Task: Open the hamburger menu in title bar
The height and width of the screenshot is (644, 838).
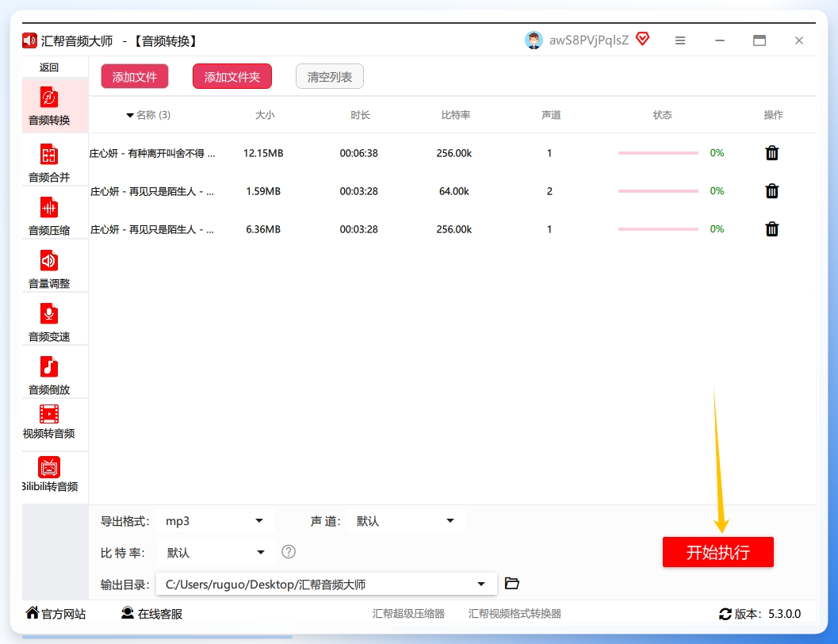Action: pos(679,40)
